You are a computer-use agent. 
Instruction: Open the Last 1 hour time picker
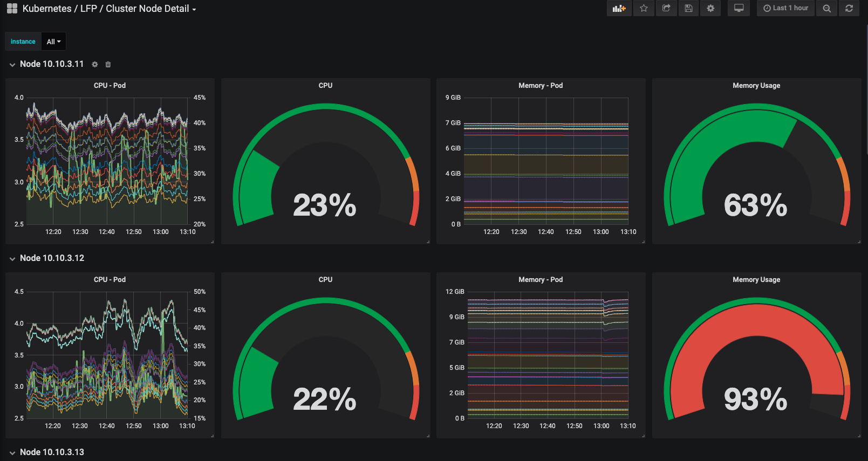785,8
